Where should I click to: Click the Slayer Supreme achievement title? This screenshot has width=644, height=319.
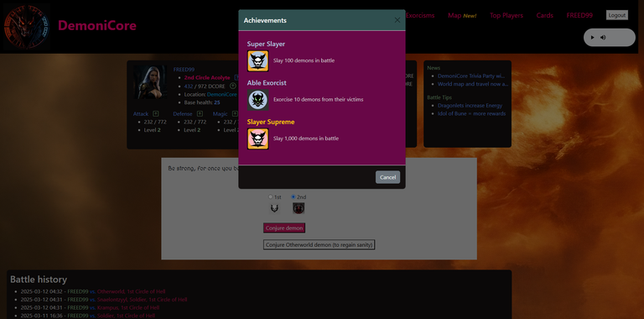click(271, 122)
